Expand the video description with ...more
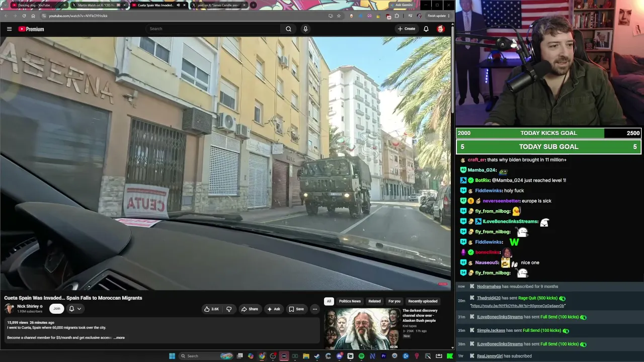This screenshot has height=362, width=644. [x=119, y=338]
